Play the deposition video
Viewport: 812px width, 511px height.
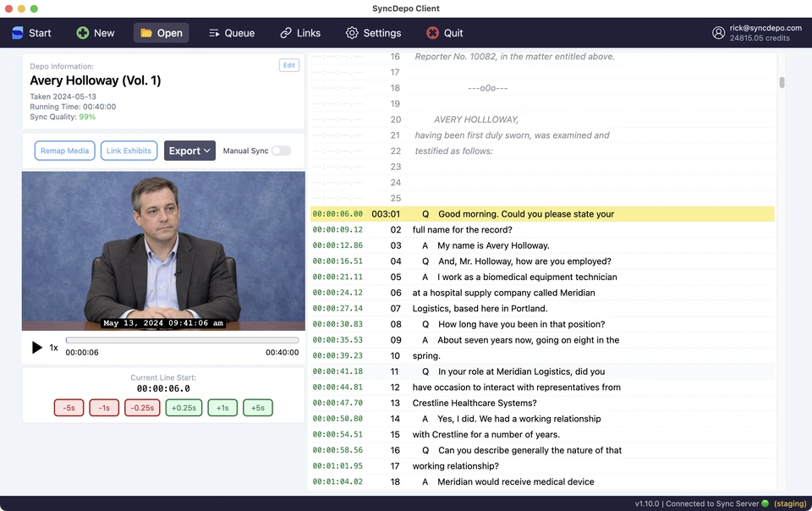[36, 347]
